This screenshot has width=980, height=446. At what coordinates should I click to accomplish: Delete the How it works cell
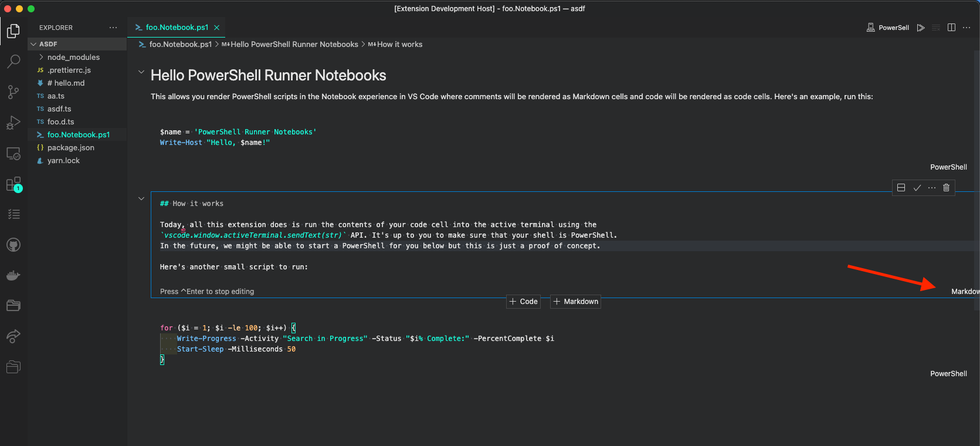pyautogui.click(x=946, y=188)
